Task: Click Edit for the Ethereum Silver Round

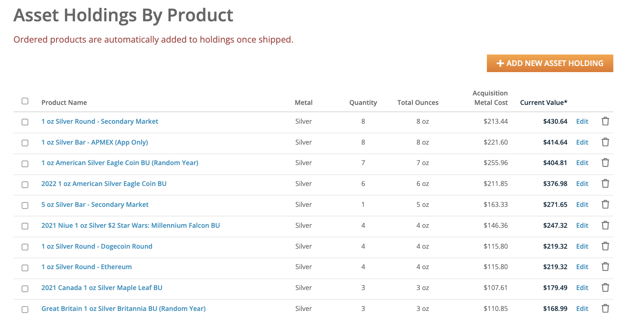Action: pos(582,267)
